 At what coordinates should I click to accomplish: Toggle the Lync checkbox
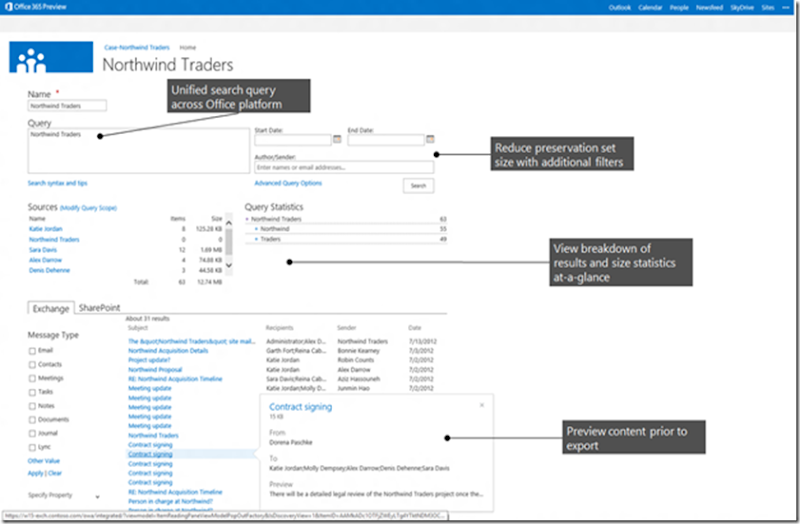click(32, 447)
